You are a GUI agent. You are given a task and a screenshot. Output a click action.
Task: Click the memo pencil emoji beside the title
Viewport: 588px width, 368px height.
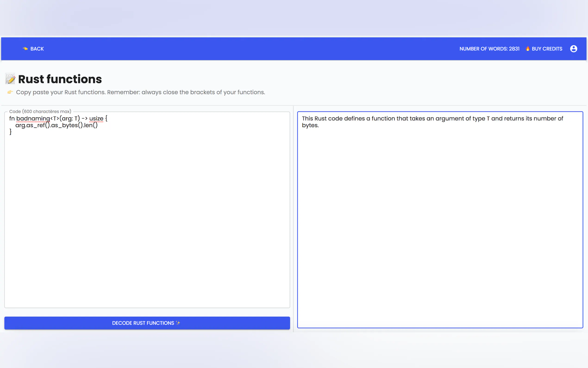pos(10,79)
